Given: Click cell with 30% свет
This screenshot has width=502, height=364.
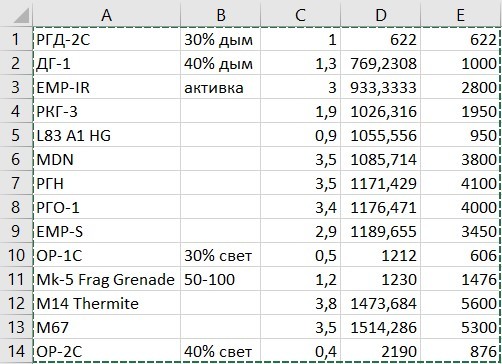Looking at the screenshot, I should 220,255.
